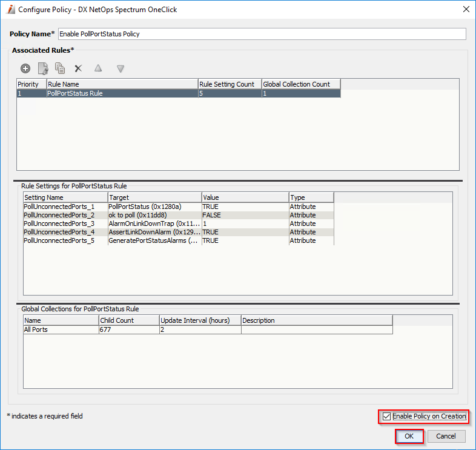
Task: Click the OneClick app icon in title bar
Action: [x=10, y=10]
